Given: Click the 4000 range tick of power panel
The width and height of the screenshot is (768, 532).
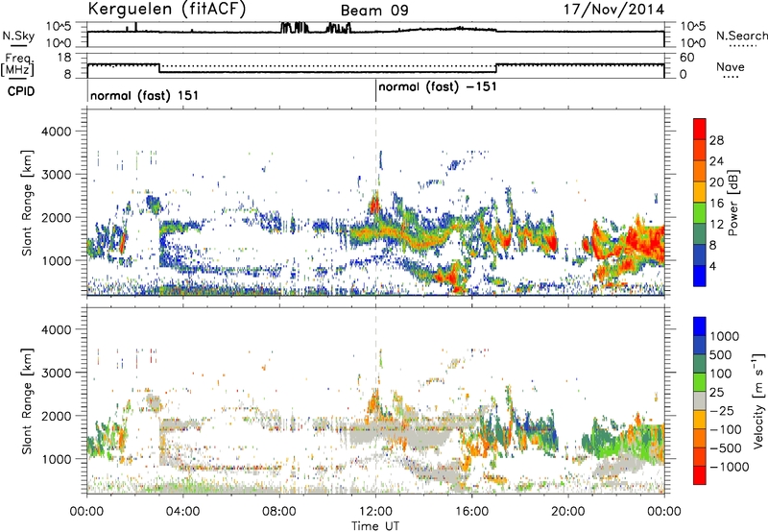Looking at the screenshot, I should [56, 132].
